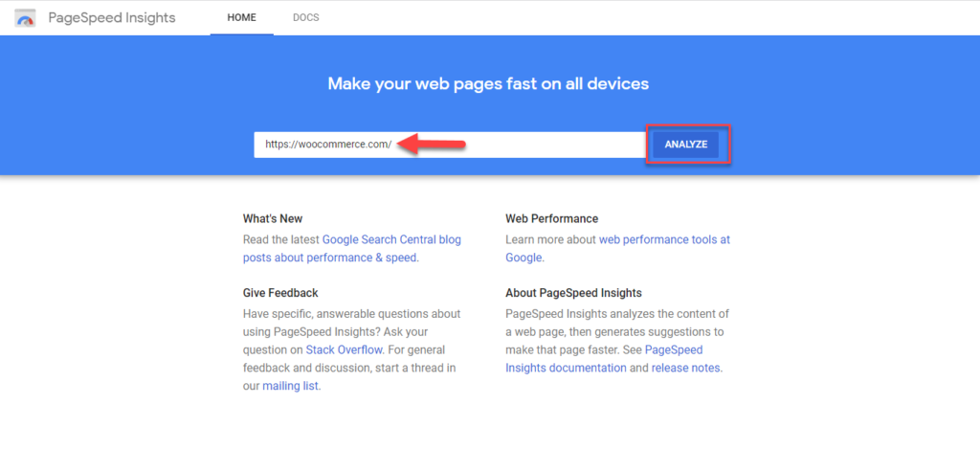Click the Google link under Web Performance
980x472 pixels.
point(523,258)
